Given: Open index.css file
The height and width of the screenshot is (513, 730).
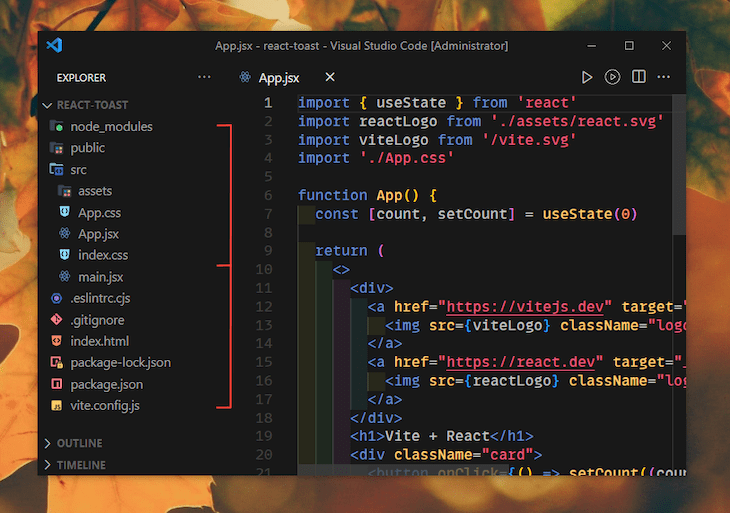Looking at the screenshot, I should [x=103, y=255].
